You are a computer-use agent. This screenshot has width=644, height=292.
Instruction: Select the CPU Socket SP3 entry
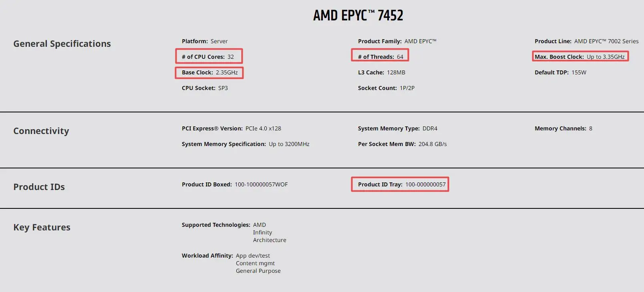click(x=205, y=88)
